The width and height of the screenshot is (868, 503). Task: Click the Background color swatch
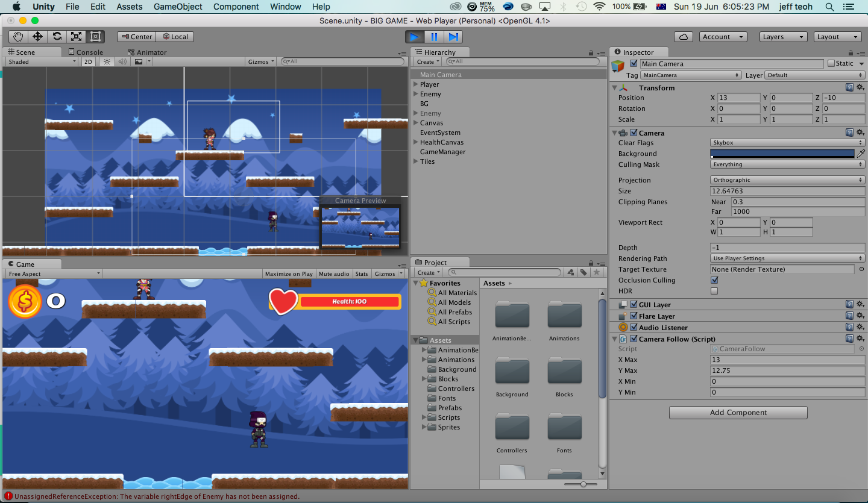pos(782,154)
